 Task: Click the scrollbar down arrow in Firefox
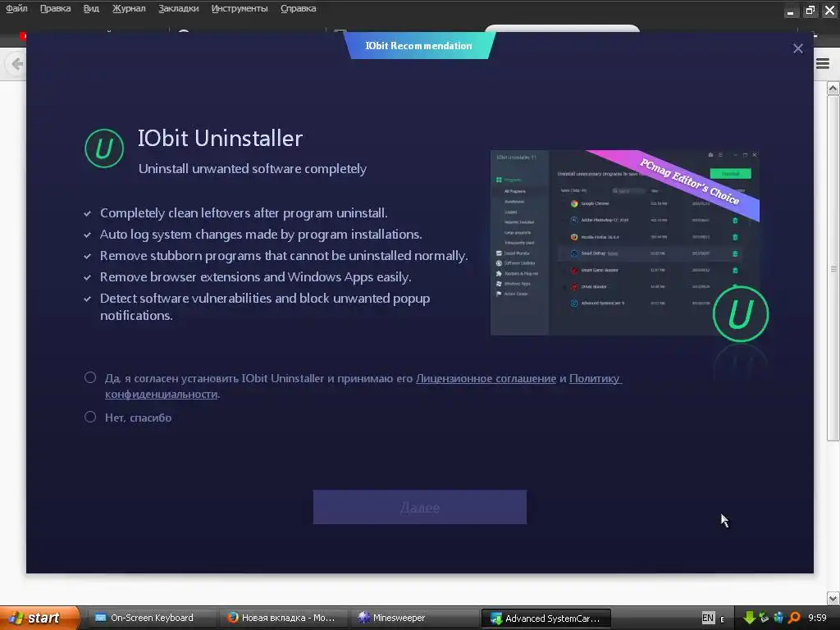point(833,598)
